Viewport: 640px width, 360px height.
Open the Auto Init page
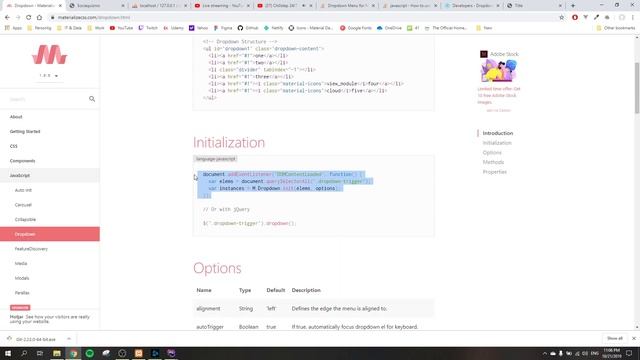coord(50,190)
